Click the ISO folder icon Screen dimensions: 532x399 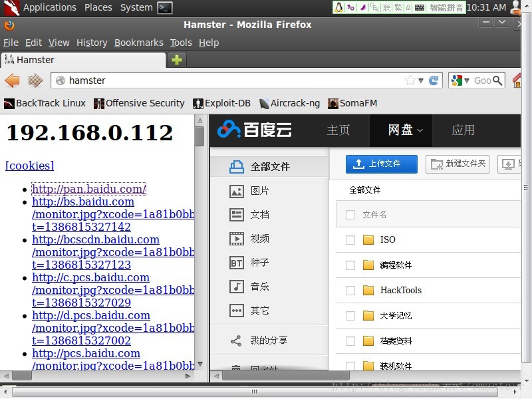coord(368,239)
